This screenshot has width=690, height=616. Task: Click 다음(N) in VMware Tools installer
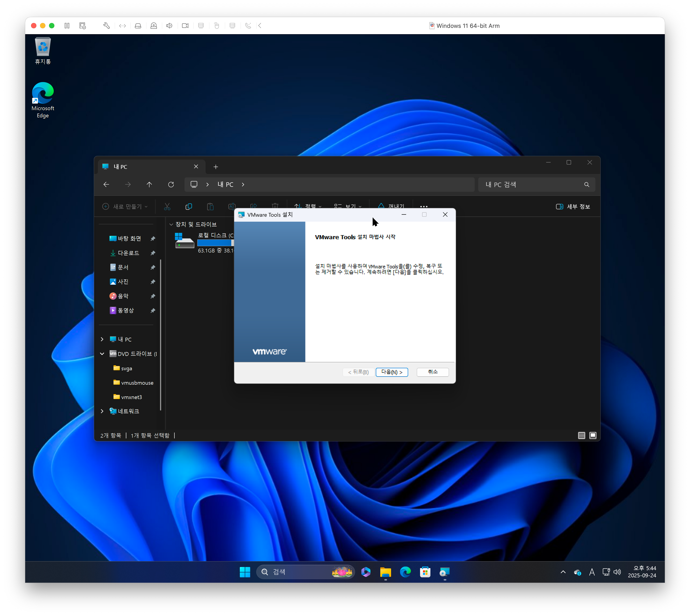tap(392, 372)
